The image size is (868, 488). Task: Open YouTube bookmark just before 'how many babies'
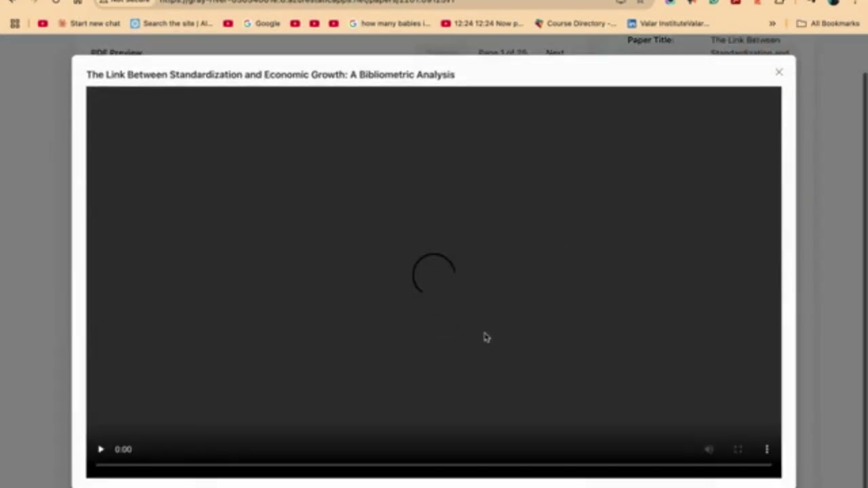334,24
